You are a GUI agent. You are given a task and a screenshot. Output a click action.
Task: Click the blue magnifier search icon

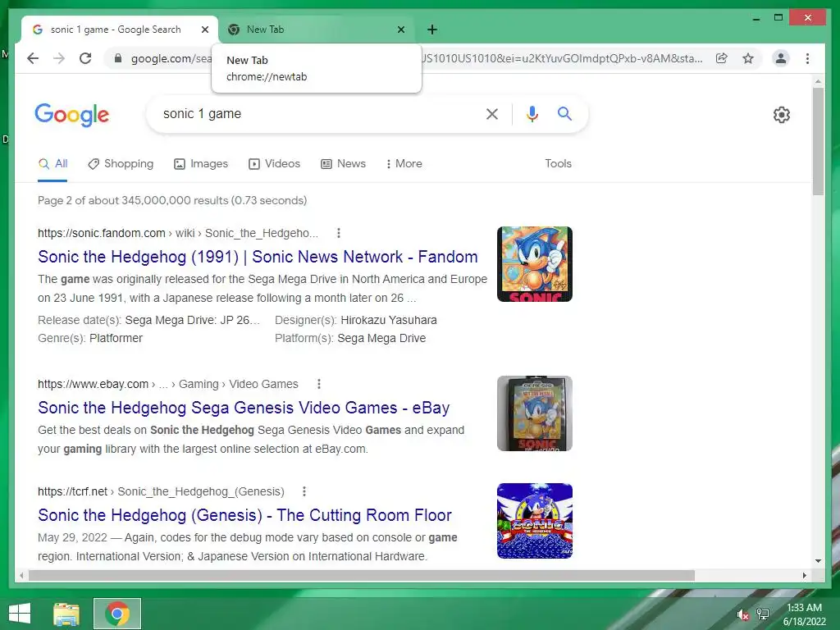pos(564,113)
